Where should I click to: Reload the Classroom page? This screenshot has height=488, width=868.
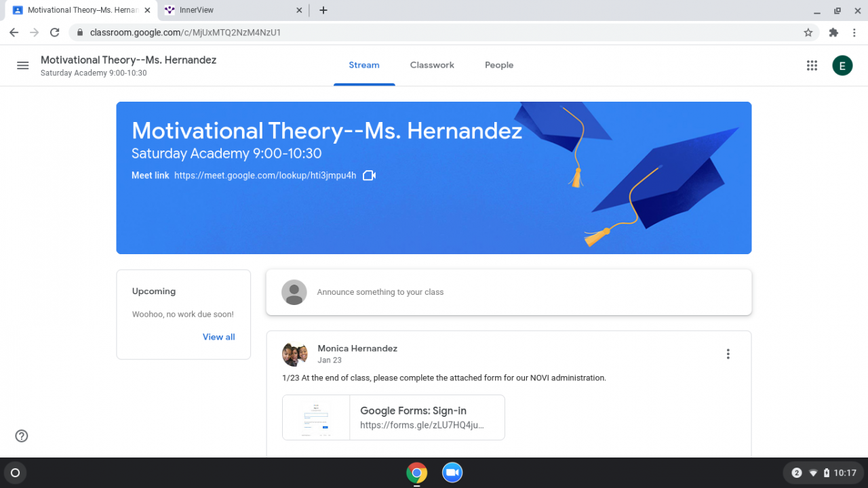pyautogui.click(x=54, y=33)
